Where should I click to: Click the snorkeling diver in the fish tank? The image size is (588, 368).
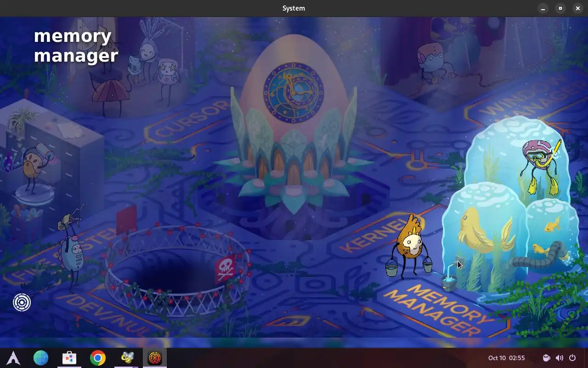click(x=541, y=167)
